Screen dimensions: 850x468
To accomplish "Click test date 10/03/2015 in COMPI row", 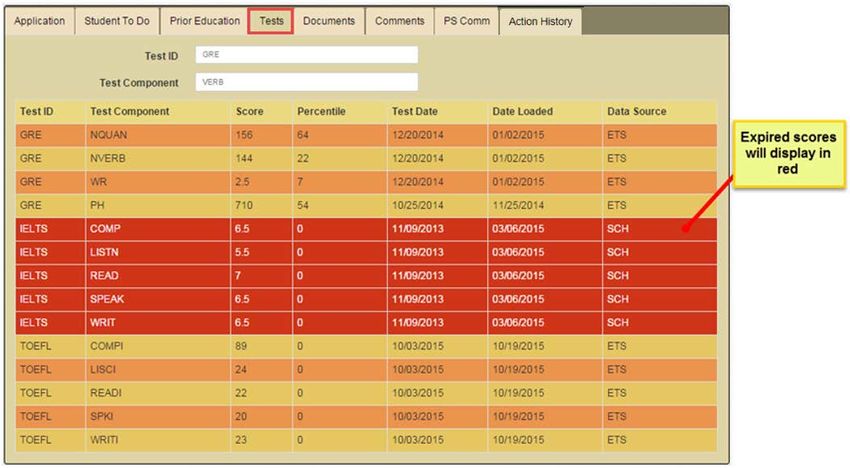I will [437, 346].
